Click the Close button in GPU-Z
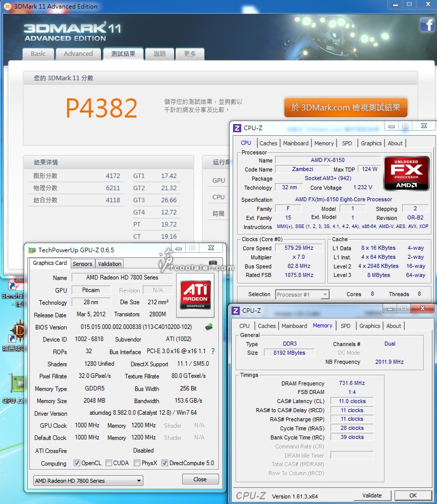The width and height of the screenshot is (437, 504). (200, 479)
